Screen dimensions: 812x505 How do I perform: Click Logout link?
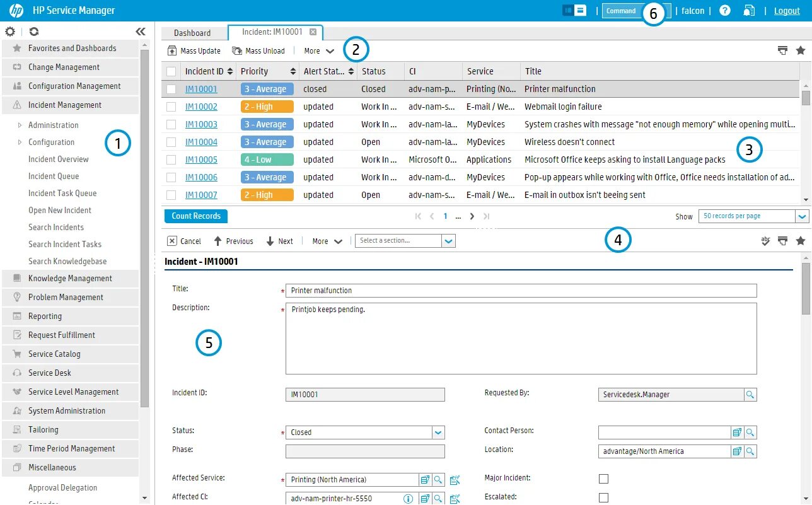click(787, 11)
